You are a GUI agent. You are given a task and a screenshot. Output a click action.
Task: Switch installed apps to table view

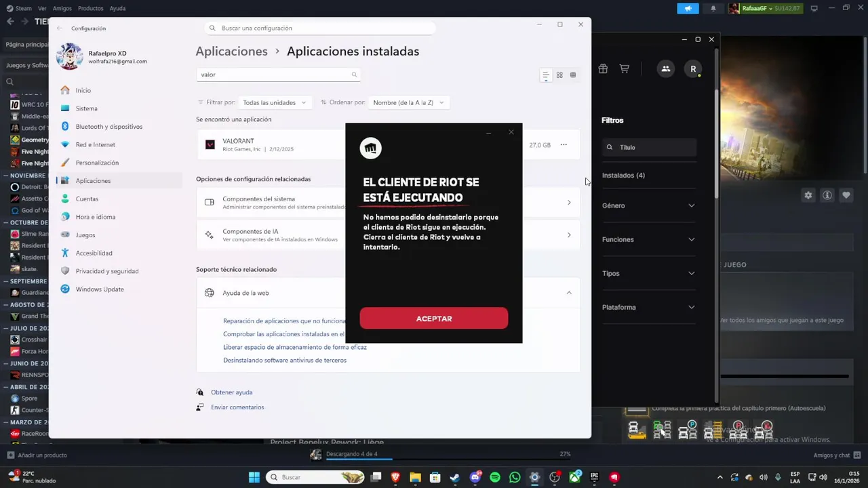573,75
